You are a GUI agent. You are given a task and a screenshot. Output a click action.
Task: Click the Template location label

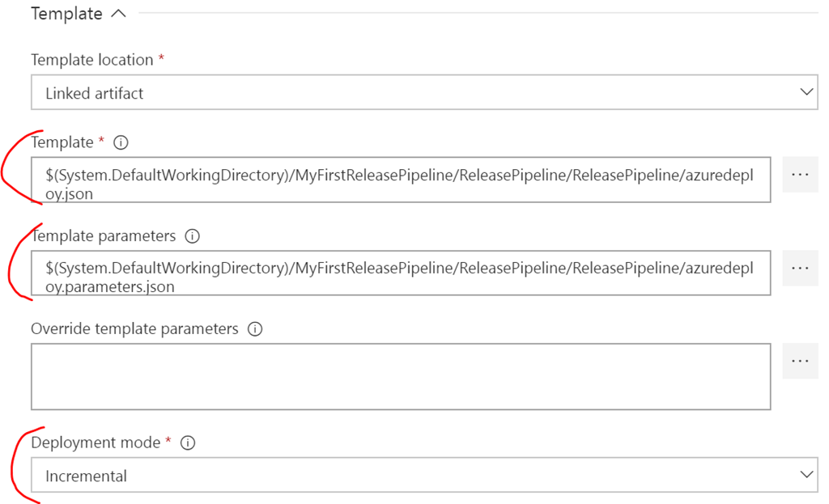click(x=91, y=60)
